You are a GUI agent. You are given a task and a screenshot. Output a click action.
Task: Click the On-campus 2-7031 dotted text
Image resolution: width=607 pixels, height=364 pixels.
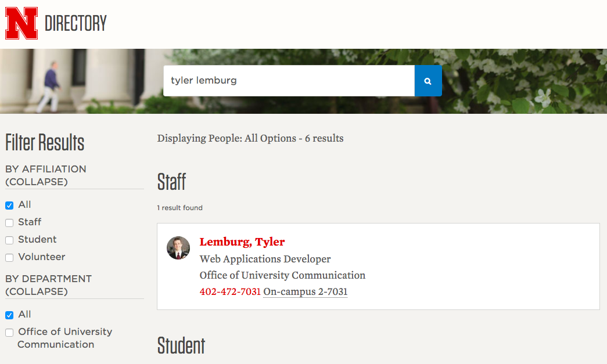(305, 291)
